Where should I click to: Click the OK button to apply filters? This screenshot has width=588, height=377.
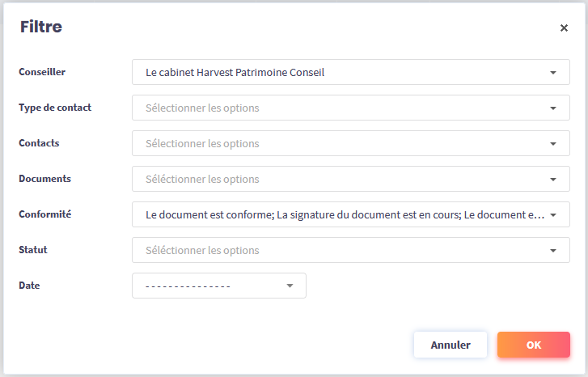(x=533, y=345)
